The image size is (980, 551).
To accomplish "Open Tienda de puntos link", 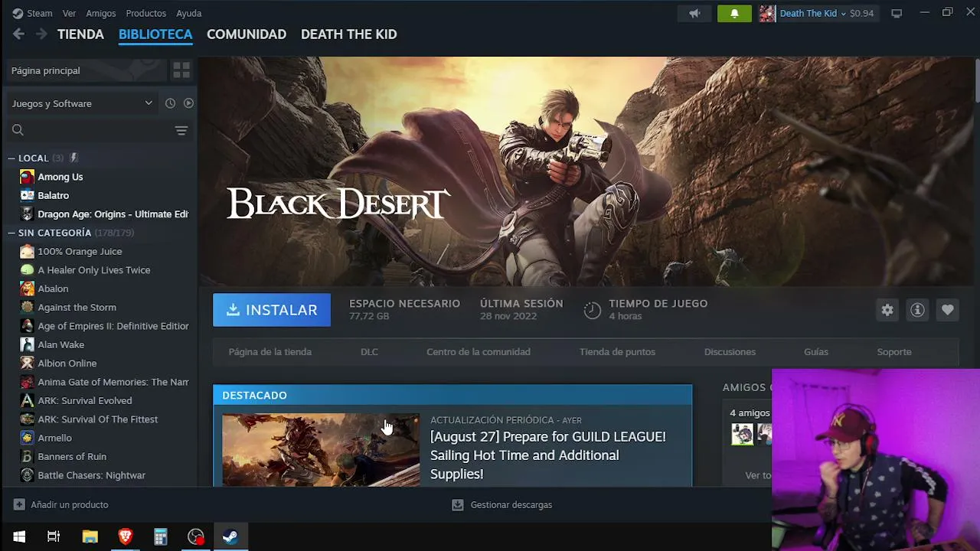I will click(617, 352).
